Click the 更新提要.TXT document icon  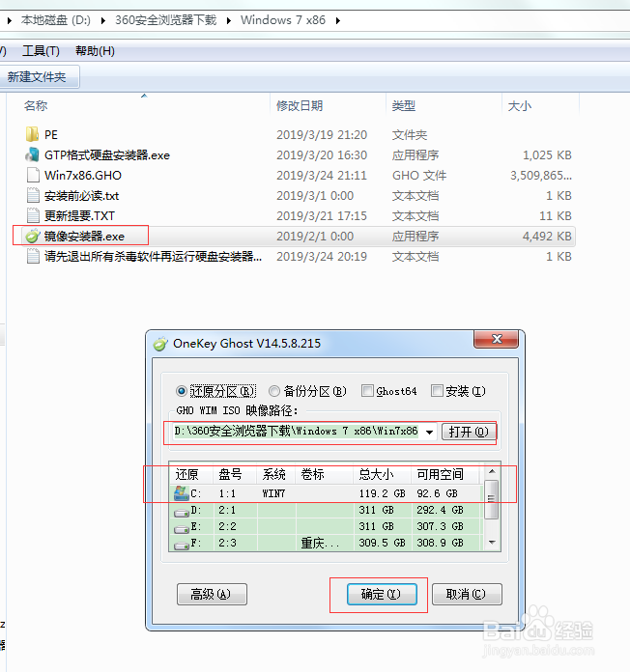tap(33, 215)
